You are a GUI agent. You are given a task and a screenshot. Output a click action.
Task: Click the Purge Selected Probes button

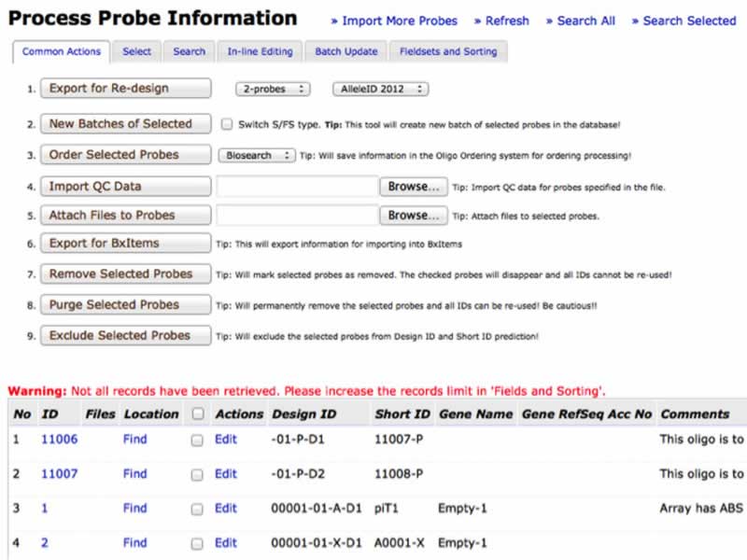tap(125, 305)
